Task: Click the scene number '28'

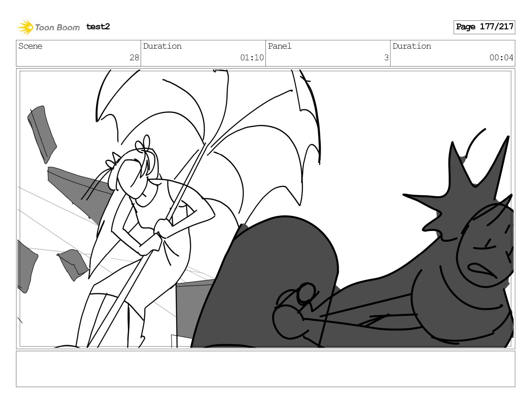Action: click(x=134, y=58)
